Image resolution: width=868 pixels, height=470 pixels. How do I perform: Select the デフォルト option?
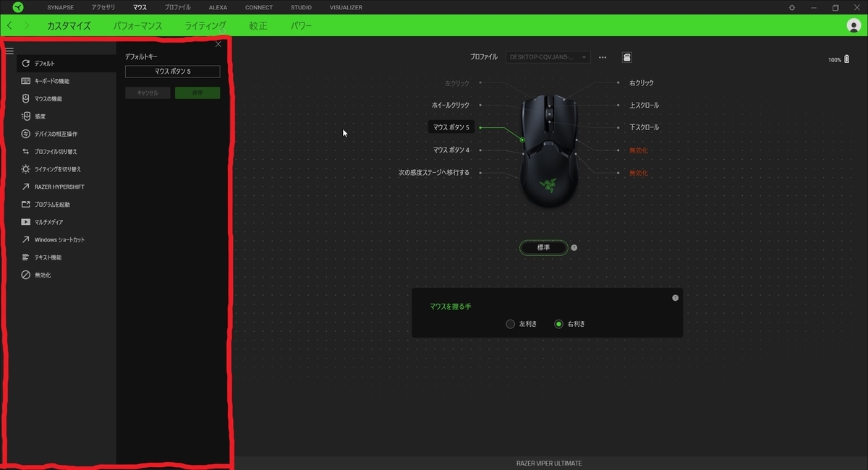[67, 64]
